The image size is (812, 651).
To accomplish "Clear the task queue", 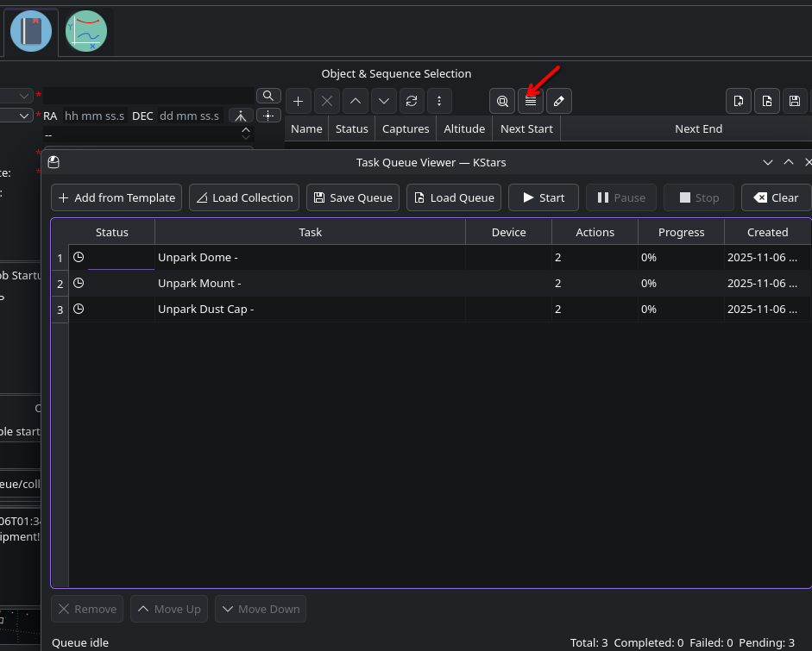I will click(x=776, y=197).
